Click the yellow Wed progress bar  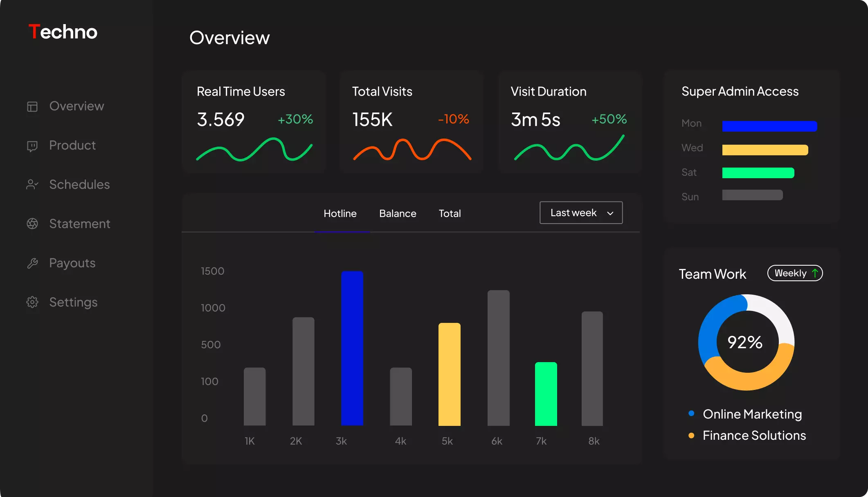coord(765,150)
